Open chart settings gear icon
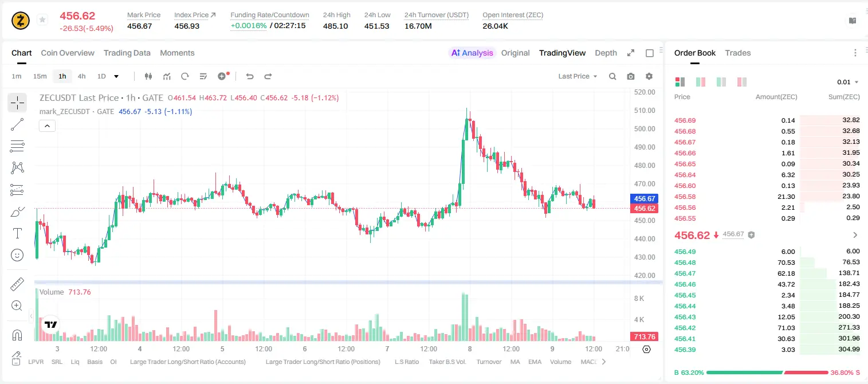This screenshot has height=384, width=868. (649, 76)
